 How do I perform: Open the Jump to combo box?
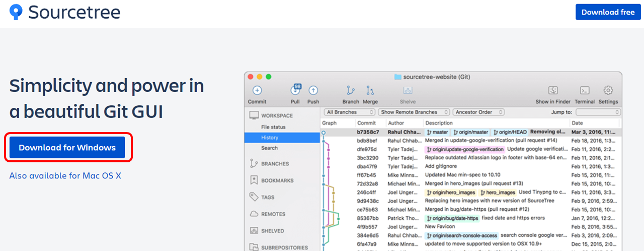[x=598, y=112]
